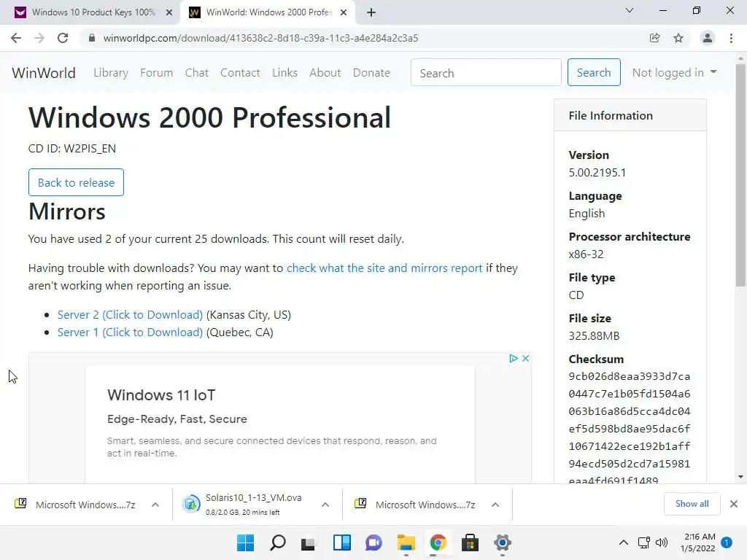Close the downloads bar
Image resolution: width=747 pixels, height=560 pixels.
pos(734,504)
